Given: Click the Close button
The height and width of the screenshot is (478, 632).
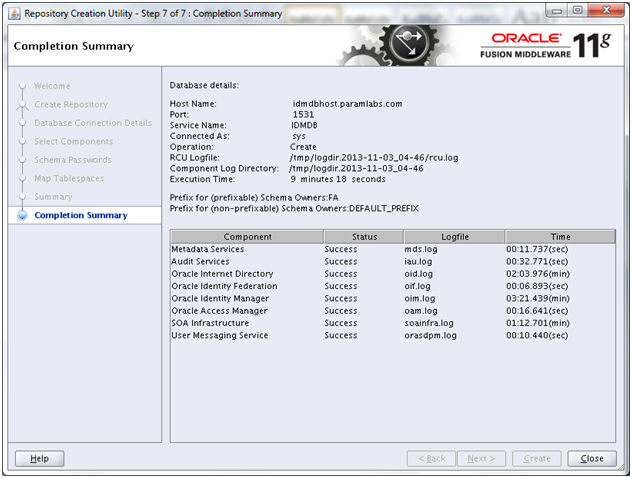Looking at the screenshot, I should point(592,459).
